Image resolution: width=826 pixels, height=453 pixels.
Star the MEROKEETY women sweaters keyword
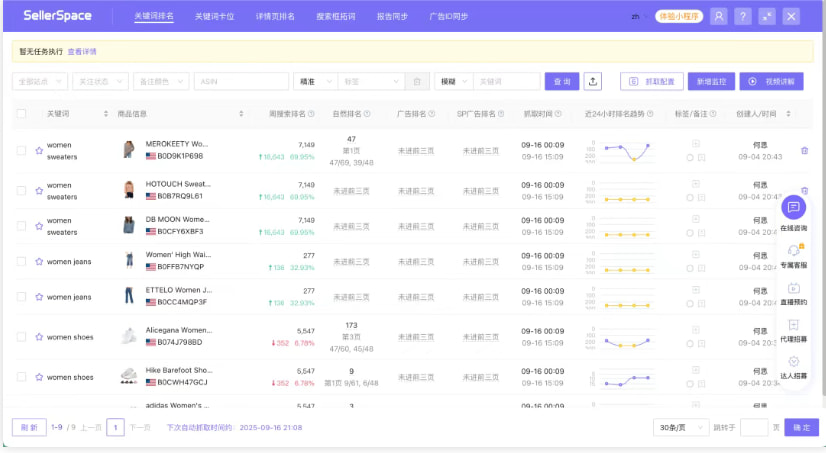(x=39, y=151)
